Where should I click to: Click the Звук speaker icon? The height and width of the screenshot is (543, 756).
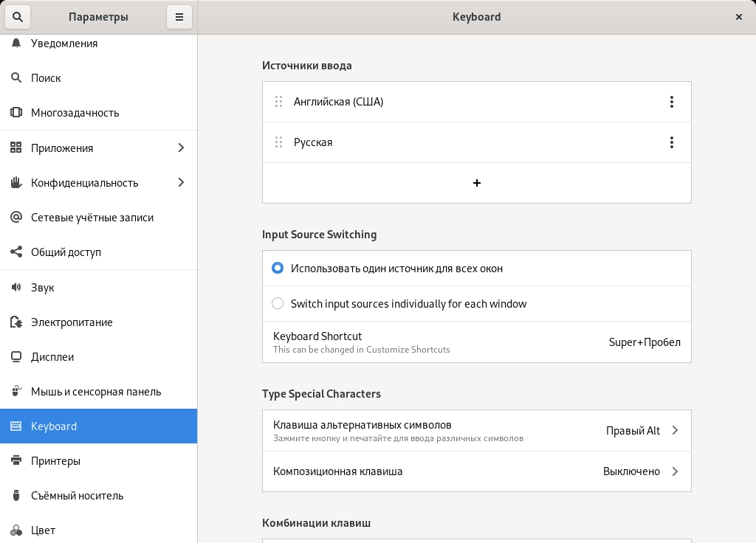pyautogui.click(x=16, y=287)
